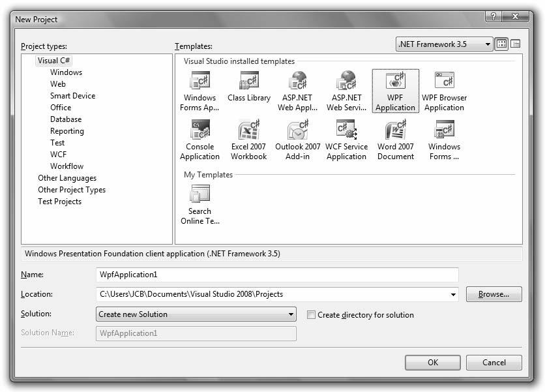The image size is (545, 392).
Task: Expand the Location path dropdown arrow
Action: pyautogui.click(x=453, y=295)
